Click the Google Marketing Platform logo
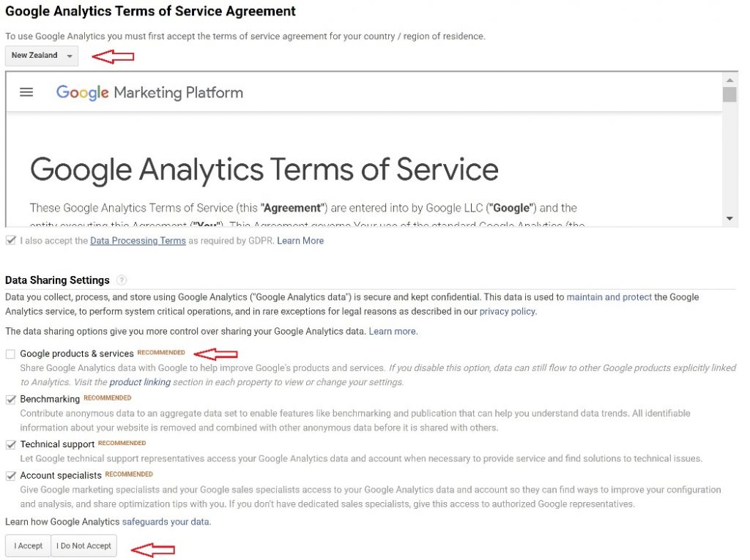This screenshot has width=750, height=560. pyautogui.click(x=149, y=92)
